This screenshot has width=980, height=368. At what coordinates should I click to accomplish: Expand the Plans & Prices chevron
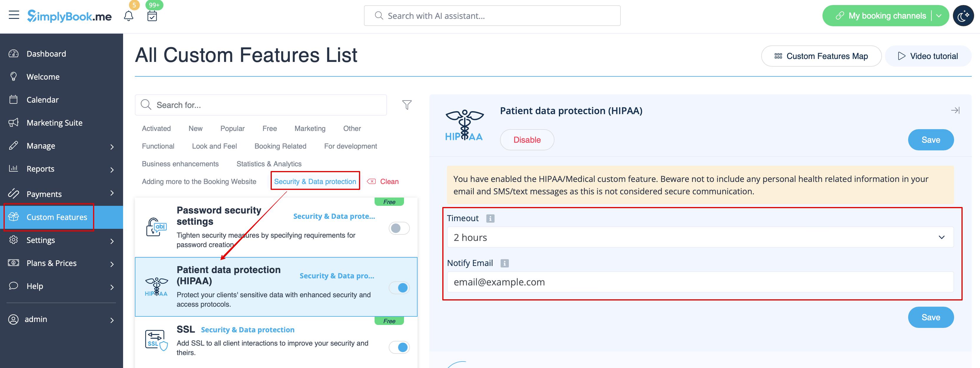click(112, 264)
